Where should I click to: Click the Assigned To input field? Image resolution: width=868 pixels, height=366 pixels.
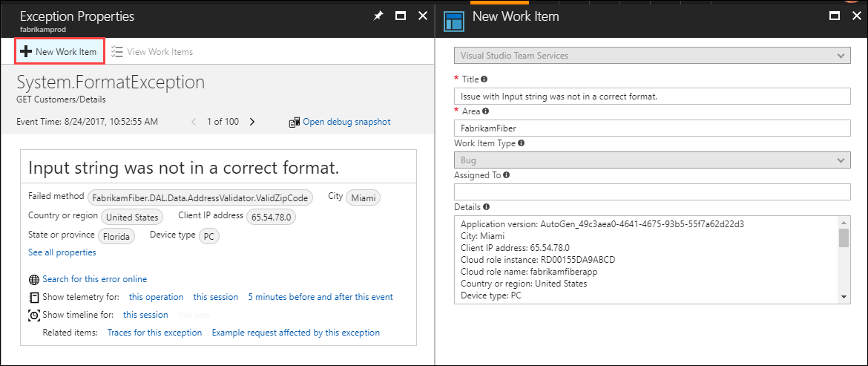pyautogui.click(x=651, y=192)
